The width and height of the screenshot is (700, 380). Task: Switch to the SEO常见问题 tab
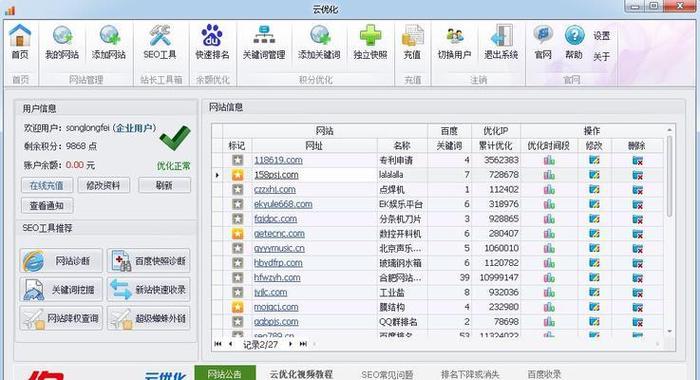[387, 374]
